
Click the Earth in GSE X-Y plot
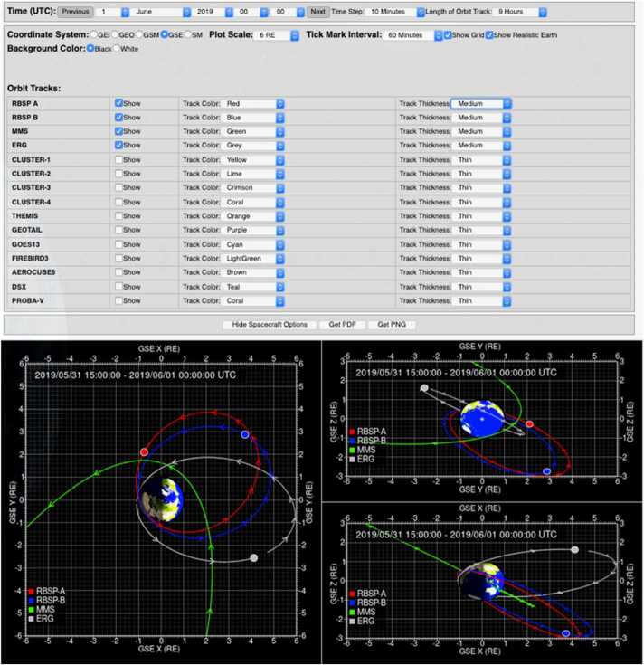tap(162, 502)
